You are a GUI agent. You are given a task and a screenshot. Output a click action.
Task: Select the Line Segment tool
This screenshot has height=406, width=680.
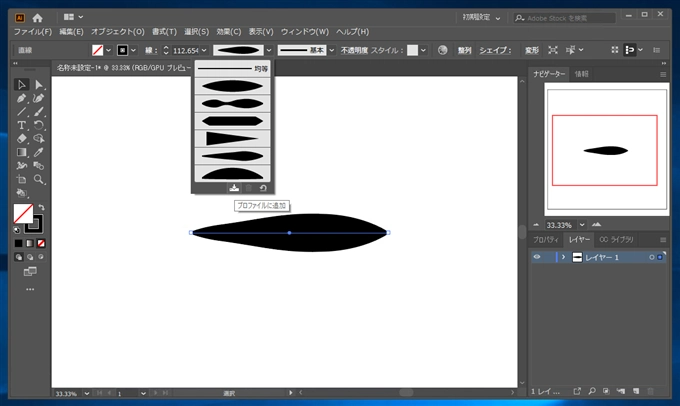click(21, 111)
